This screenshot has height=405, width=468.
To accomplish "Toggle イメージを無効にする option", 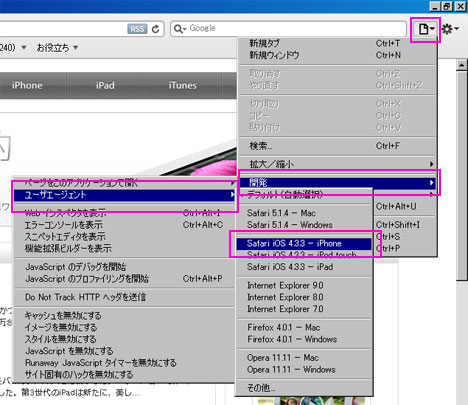I will coord(125,327).
